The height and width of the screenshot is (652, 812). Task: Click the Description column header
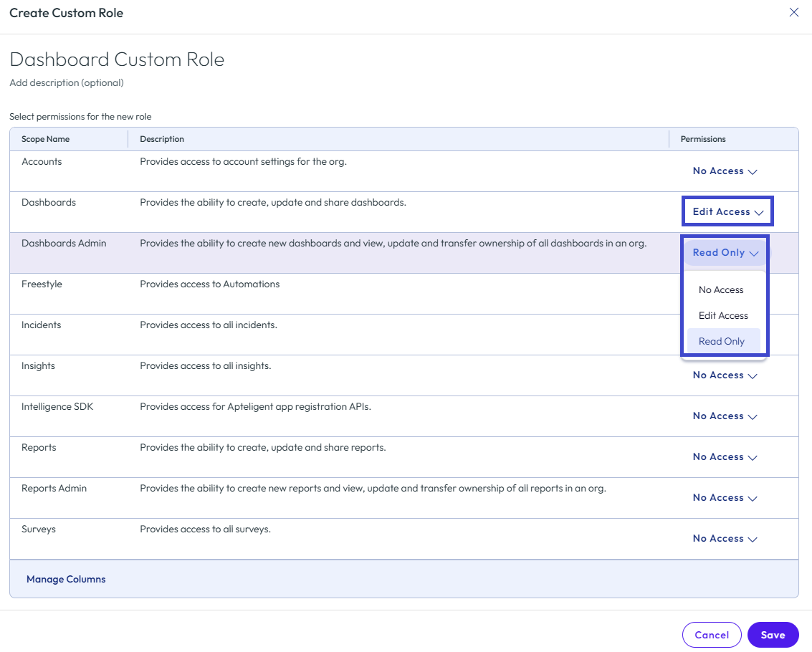(162, 139)
